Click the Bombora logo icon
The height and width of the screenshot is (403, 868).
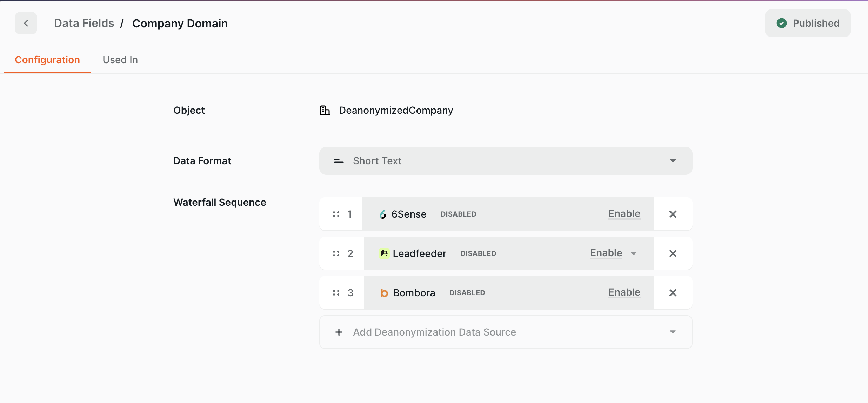(384, 293)
